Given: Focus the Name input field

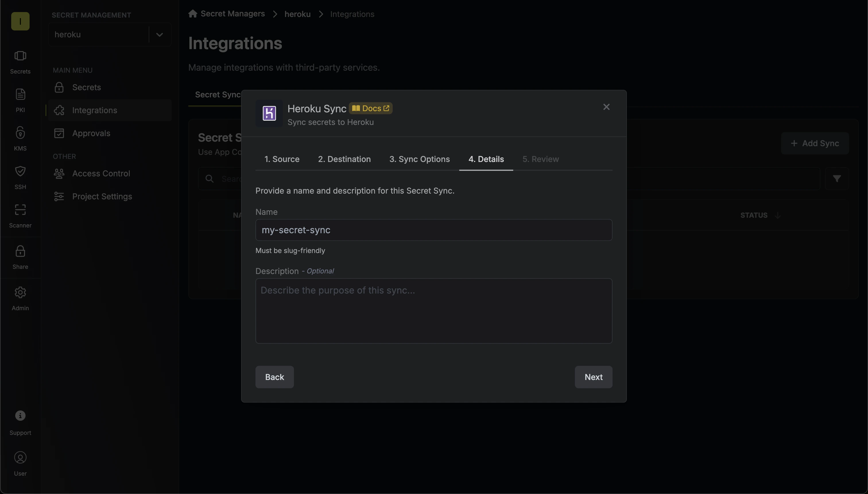Looking at the screenshot, I should (434, 230).
